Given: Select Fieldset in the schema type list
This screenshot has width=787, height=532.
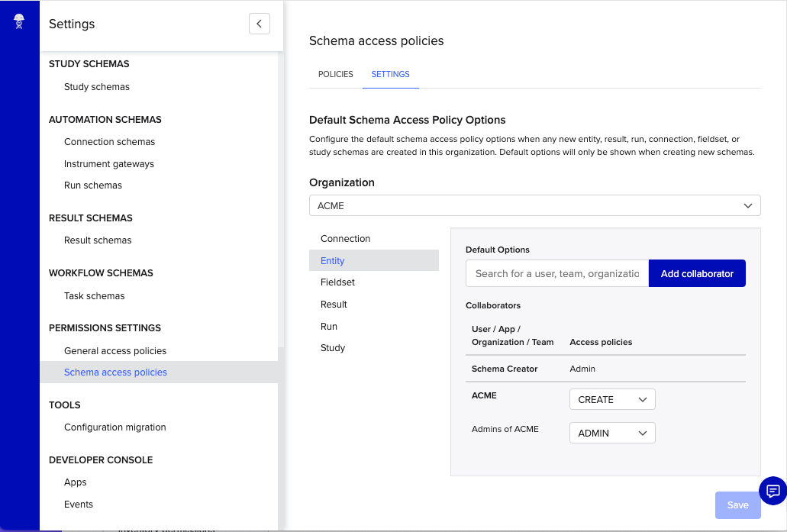Looking at the screenshot, I should (x=337, y=282).
